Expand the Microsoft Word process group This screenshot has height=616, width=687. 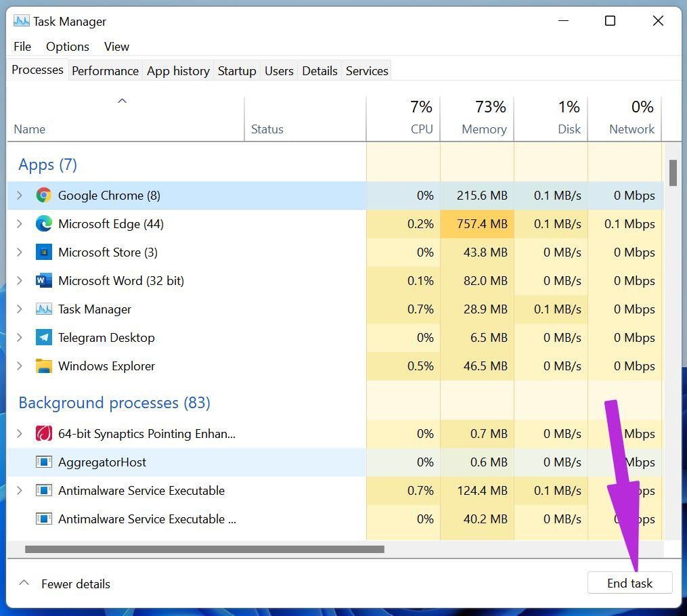click(x=19, y=281)
